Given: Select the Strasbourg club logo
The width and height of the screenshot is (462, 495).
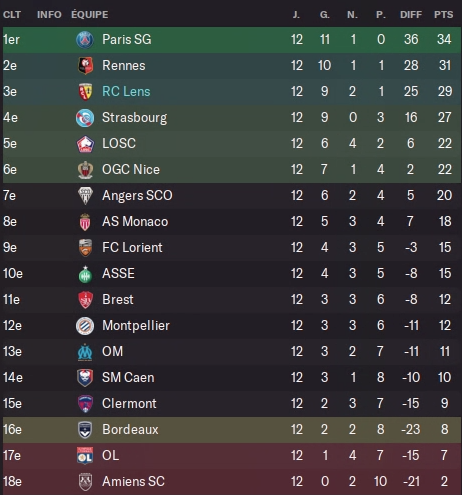Looking at the screenshot, I should point(85,118).
